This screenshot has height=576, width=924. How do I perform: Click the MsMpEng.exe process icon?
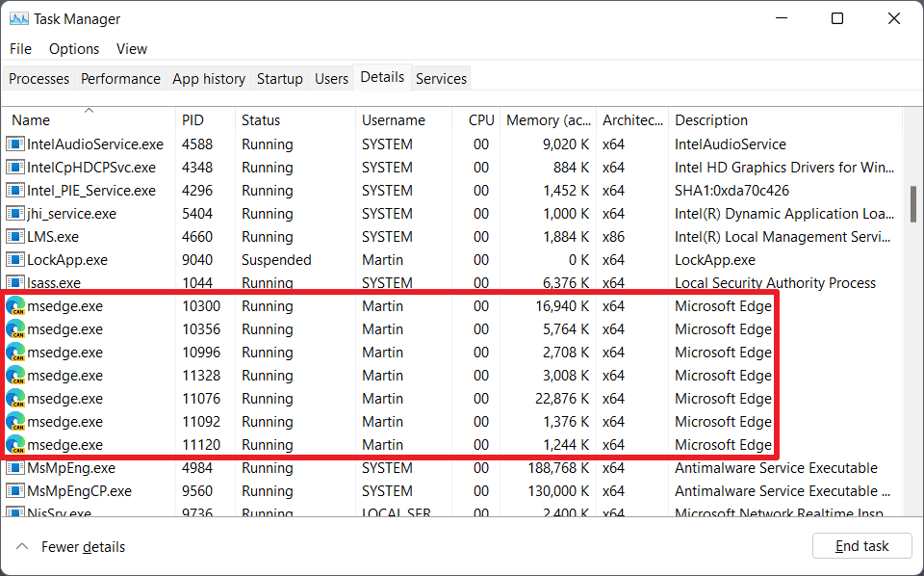(x=14, y=467)
